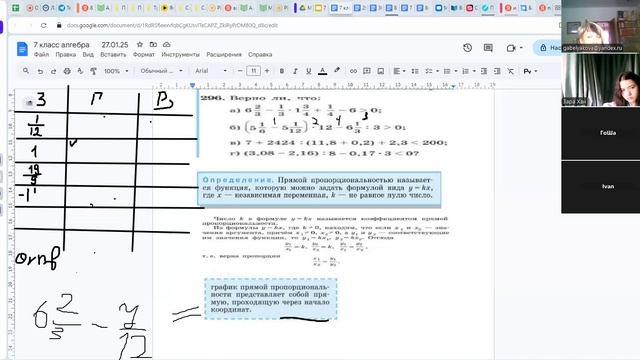This screenshot has height=360, width=640.
Task: Insert a link
Action: [x=353, y=71]
